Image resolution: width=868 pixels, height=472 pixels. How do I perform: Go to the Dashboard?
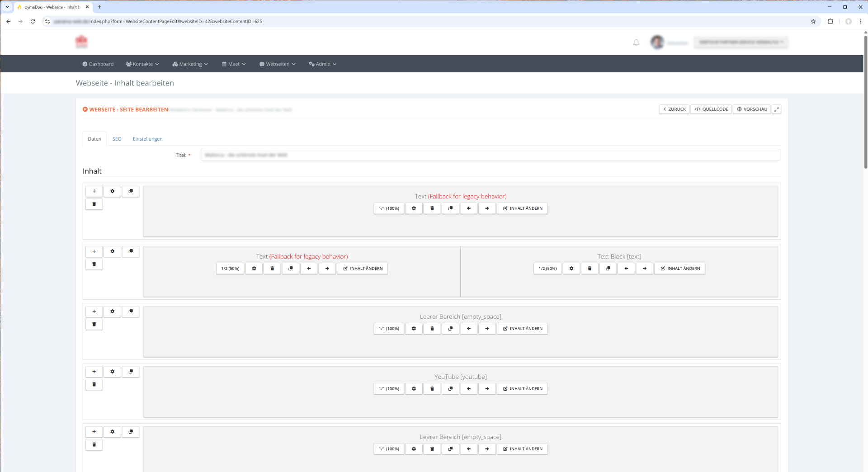coord(98,64)
